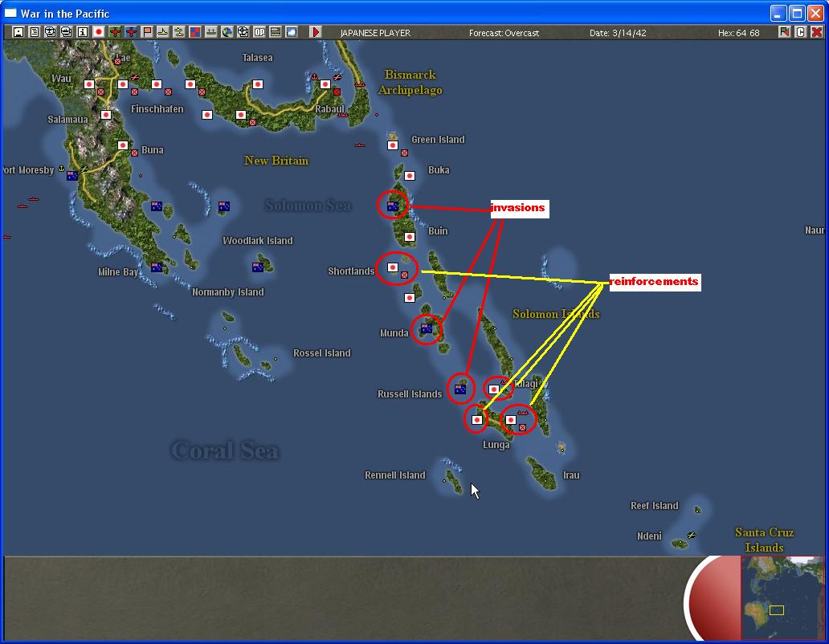Image resolution: width=829 pixels, height=644 pixels.
Task: Click the 'Date: 3/14/42' status text
Action: coord(618,33)
